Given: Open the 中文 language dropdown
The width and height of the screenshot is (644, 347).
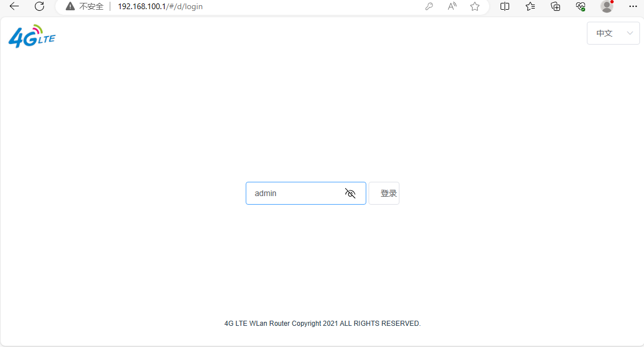Looking at the screenshot, I should (x=613, y=33).
